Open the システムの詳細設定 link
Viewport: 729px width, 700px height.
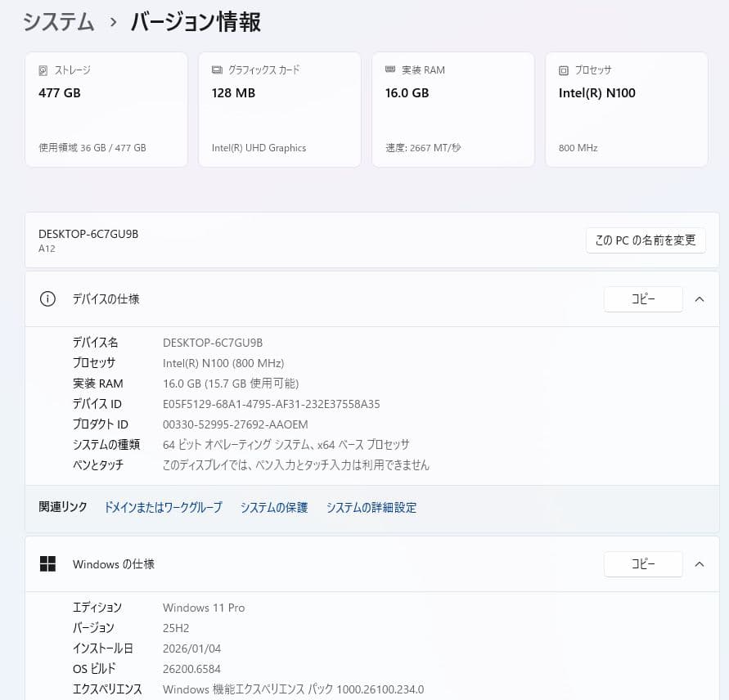371,507
